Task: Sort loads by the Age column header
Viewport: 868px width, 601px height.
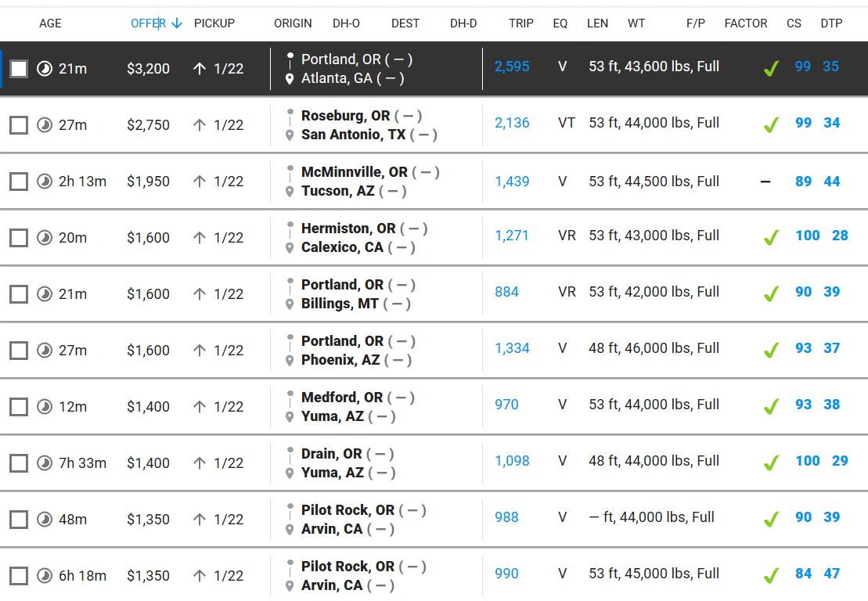Action: point(50,23)
